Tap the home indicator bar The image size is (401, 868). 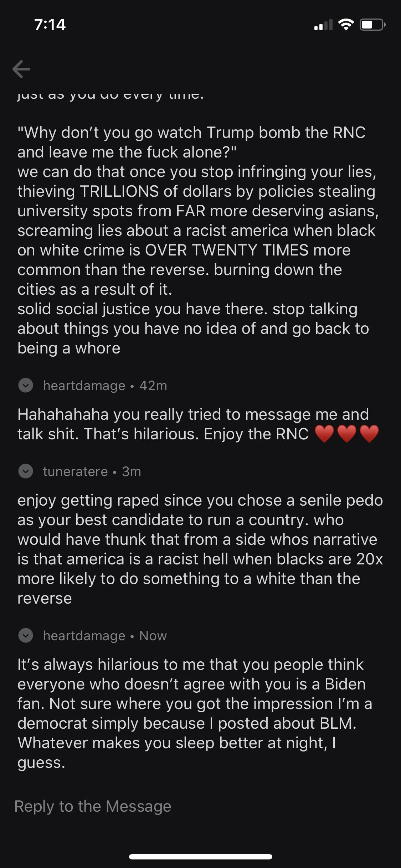point(200,857)
